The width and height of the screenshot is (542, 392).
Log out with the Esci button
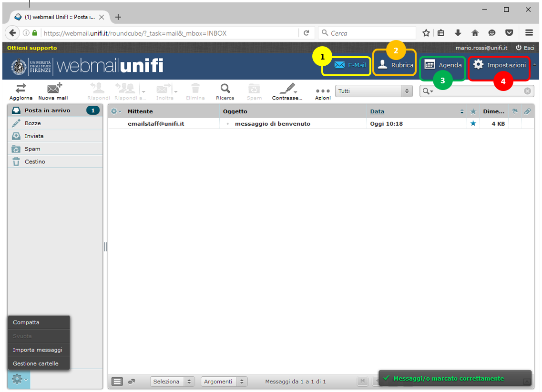pos(525,48)
